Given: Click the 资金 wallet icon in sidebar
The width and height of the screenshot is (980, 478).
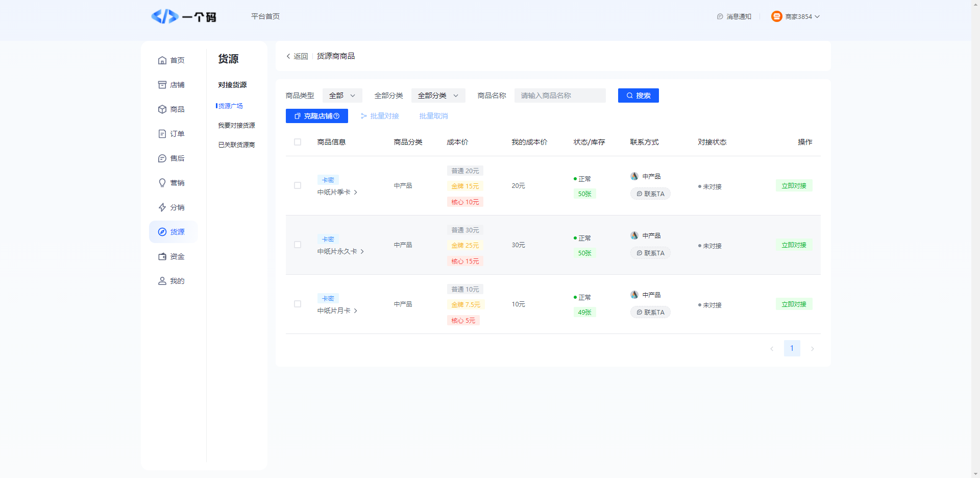Looking at the screenshot, I should point(162,256).
